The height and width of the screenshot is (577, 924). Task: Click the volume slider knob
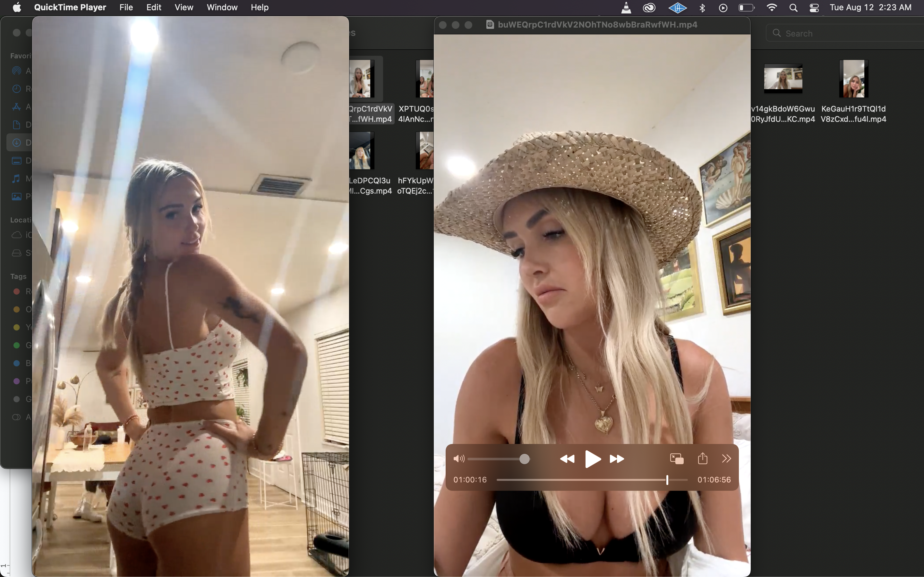click(x=525, y=459)
